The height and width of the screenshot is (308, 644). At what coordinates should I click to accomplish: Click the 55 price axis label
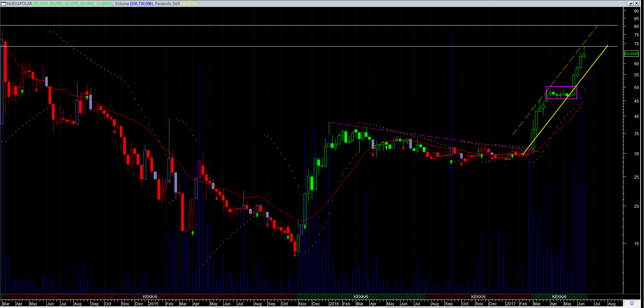pos(636,75)
